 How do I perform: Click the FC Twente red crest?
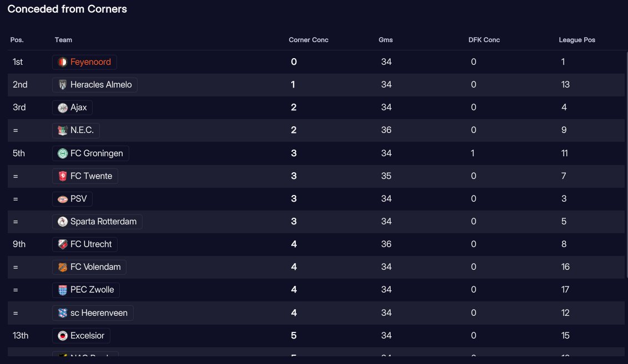[x=63, y=176]
